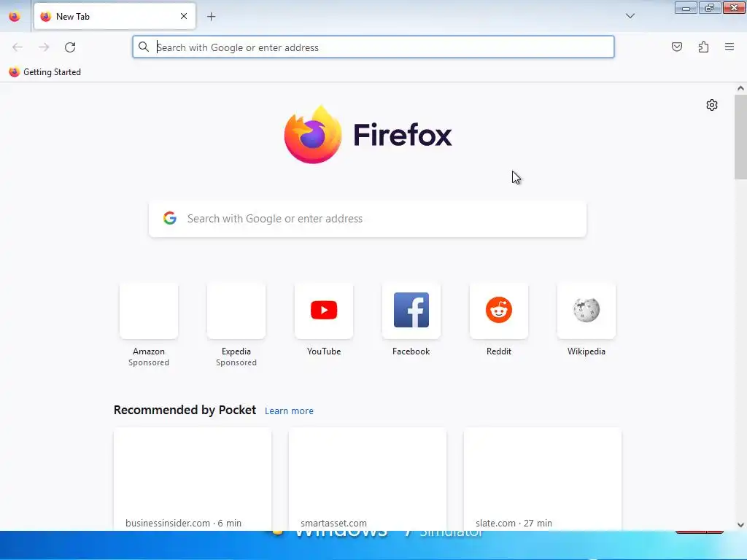Viewport: 747px width, 560px height.
Task: Click the Learn more Pocket link
Action: (x=289, y=411)
